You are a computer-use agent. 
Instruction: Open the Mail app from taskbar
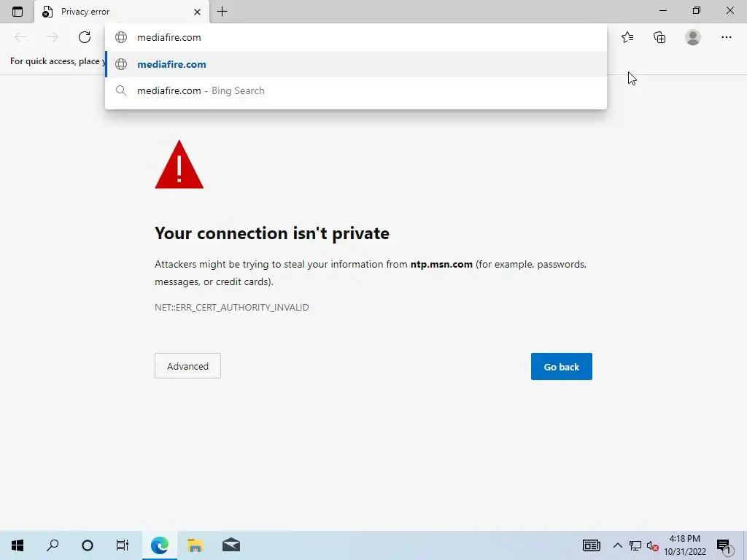[x=231, y=545]
